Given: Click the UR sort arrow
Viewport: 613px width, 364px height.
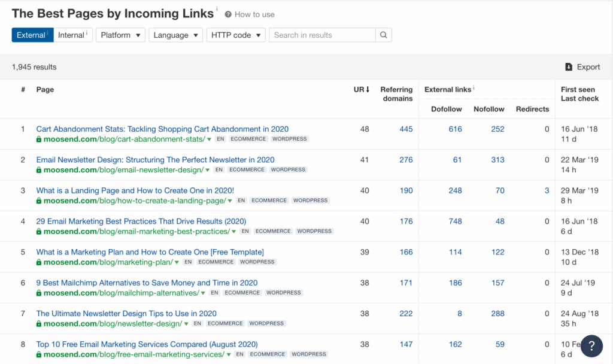Looking at the screenshot, I should pos(368,90).
